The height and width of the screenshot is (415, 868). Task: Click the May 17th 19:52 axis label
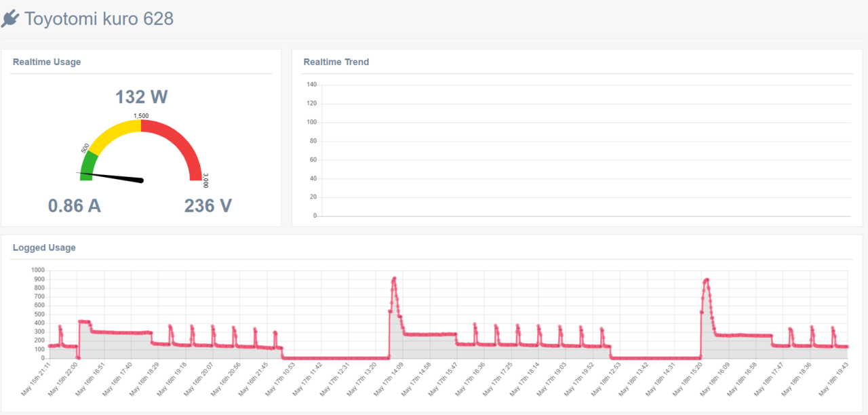[578, 379]
